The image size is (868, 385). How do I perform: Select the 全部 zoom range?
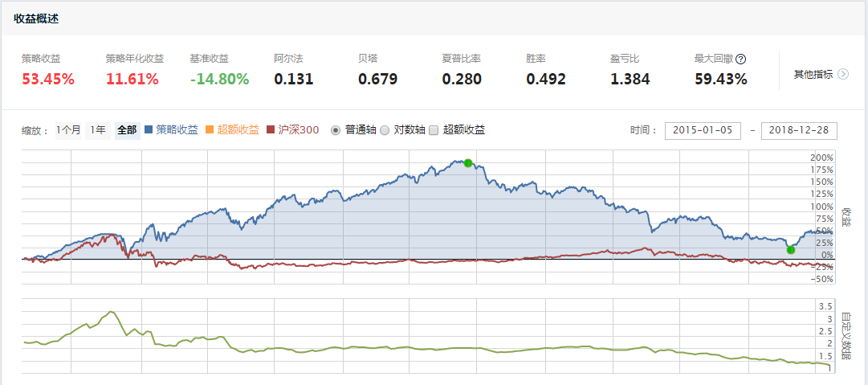128,130
